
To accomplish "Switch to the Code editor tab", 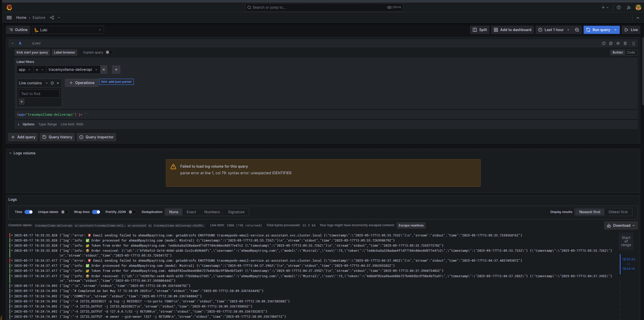I will click(631, 52).
